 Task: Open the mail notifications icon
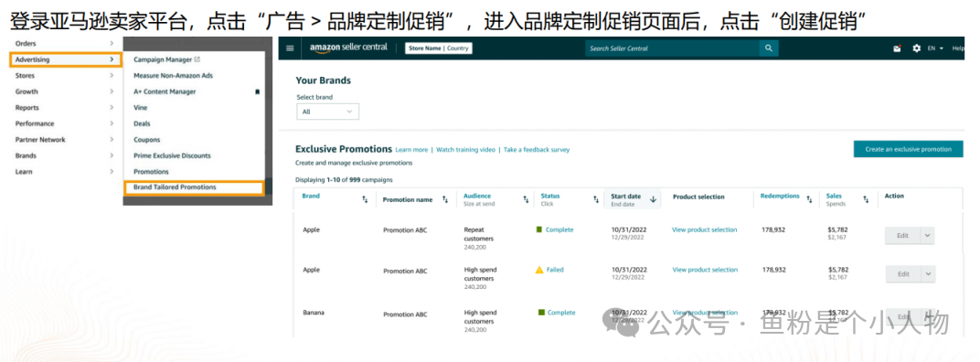[x=898, y=48]
